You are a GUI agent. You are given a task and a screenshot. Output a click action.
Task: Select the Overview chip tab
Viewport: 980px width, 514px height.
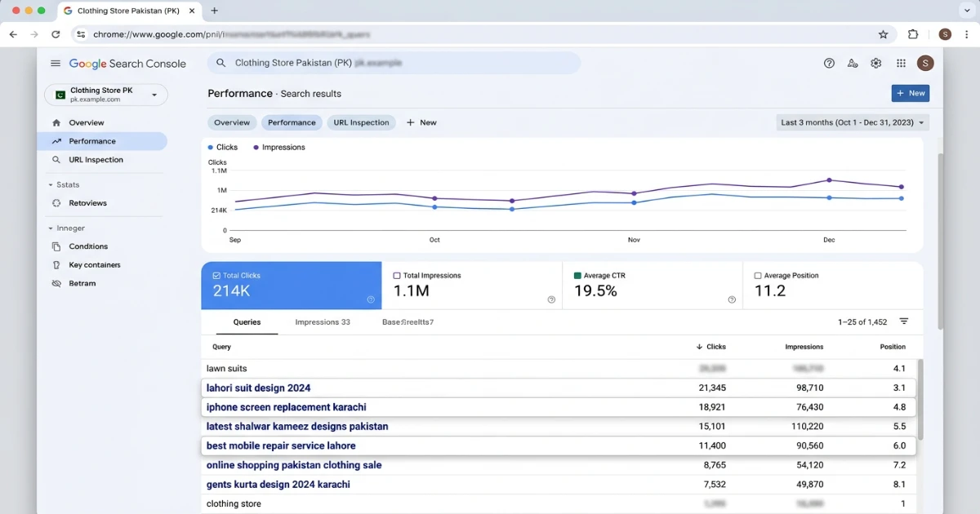click(x=232, y=122)
